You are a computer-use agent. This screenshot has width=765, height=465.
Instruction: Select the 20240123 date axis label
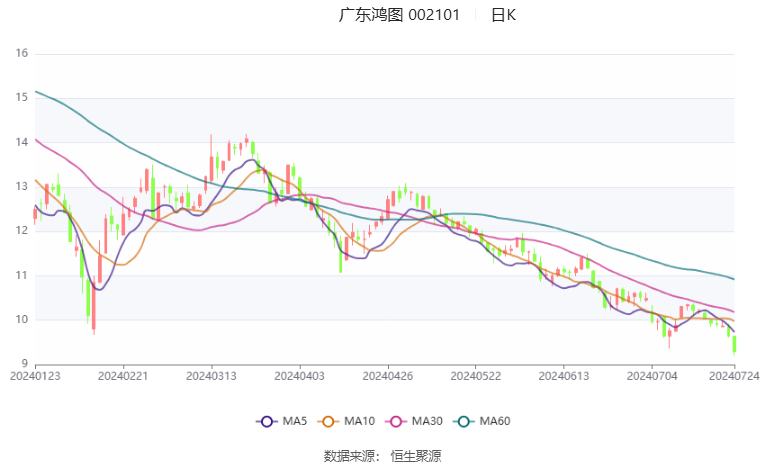(x=35, y=376)
